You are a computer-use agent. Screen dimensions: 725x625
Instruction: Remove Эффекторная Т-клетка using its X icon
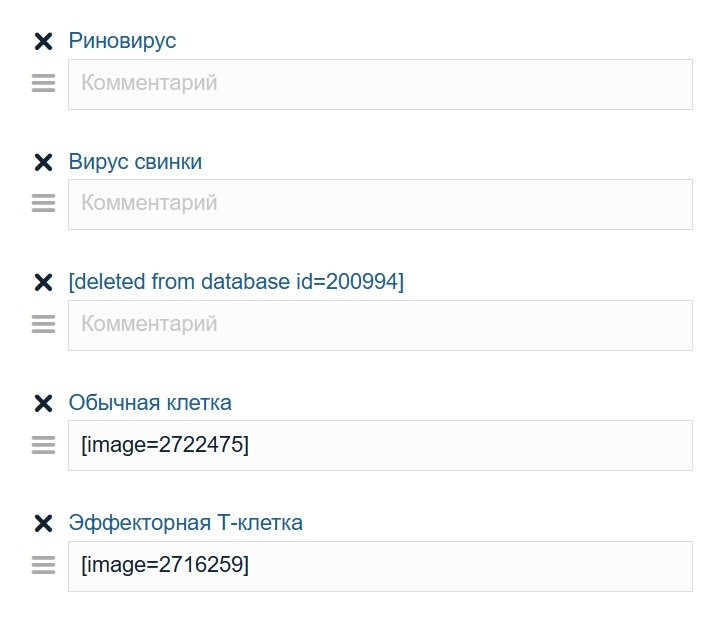pyautogui.click(x=43, y=523)
